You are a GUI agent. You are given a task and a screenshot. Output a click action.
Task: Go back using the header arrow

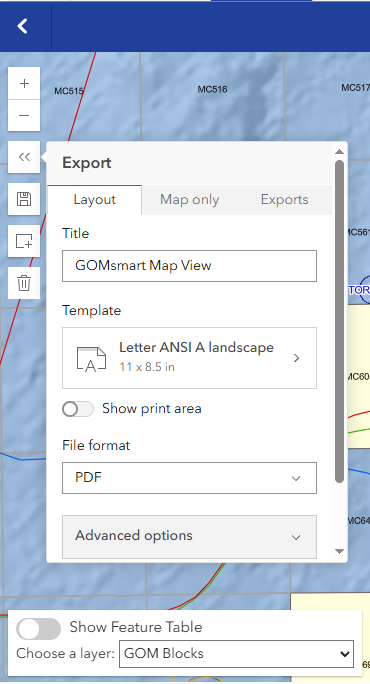(23, 26)
